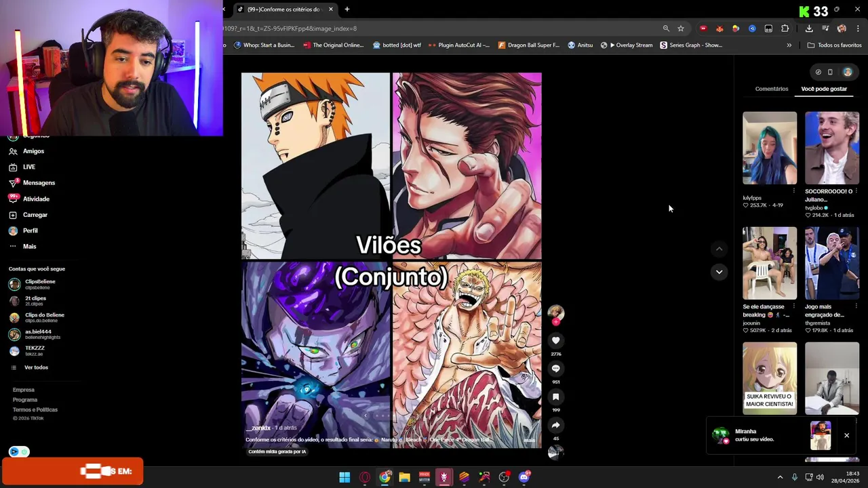The height and width of the screenshot is (488, 868).
Task: Open the Amigos sidebar icon
Action: tap(13, 151)
